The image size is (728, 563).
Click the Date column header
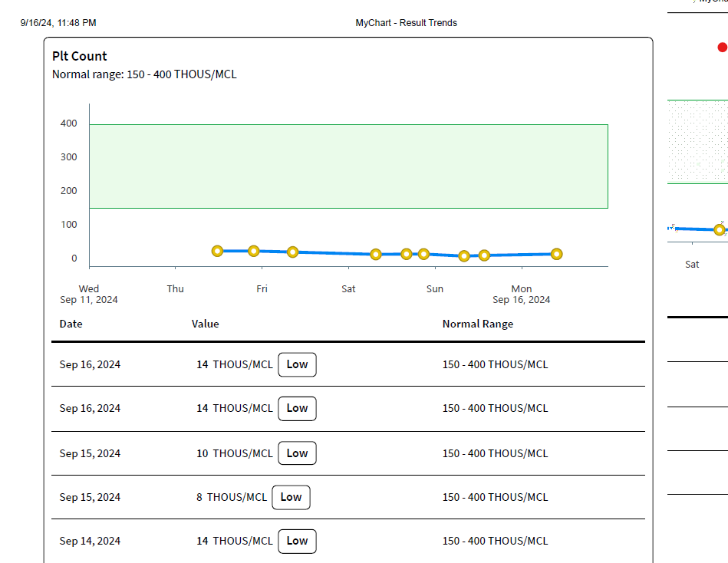tap(71, 324)
